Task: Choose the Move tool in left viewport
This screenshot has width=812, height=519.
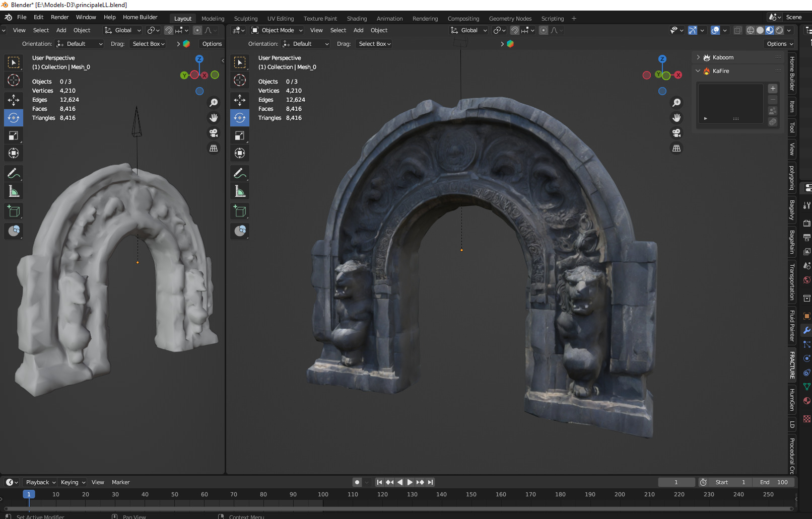Action: (14, 100)
